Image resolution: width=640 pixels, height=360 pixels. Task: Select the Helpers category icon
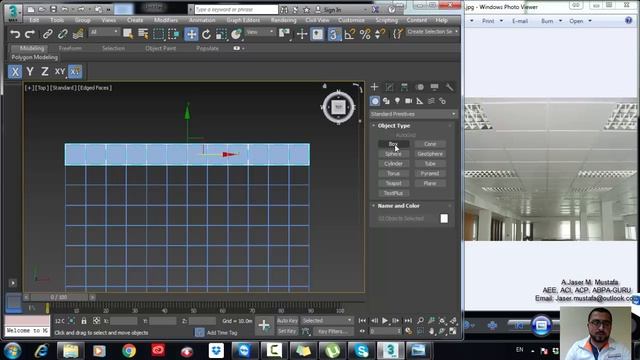click(420, 101)
